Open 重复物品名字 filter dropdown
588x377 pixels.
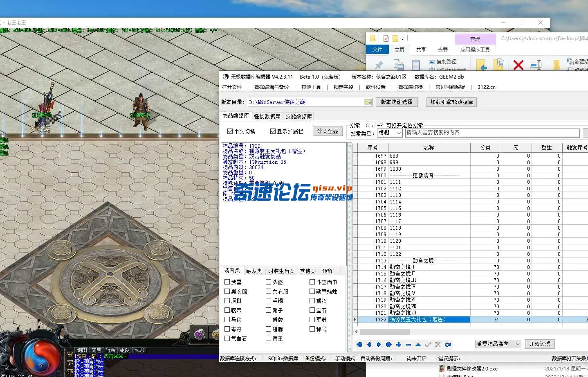click(x=498, y=344)
